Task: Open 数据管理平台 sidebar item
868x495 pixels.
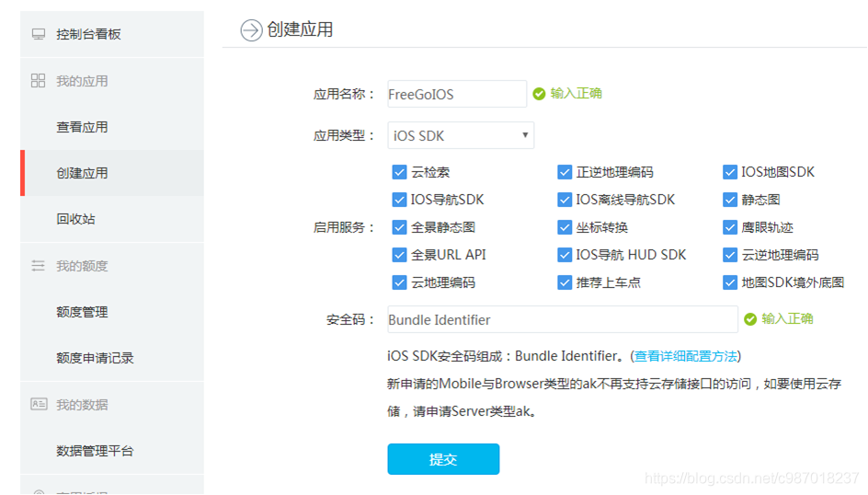Action: pyautogui.click(x=112, y=451)
